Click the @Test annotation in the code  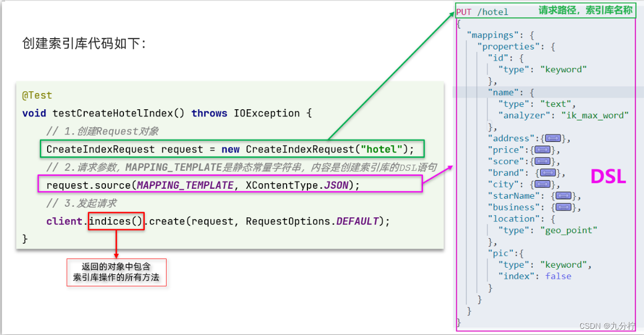[x=37, y=96]
